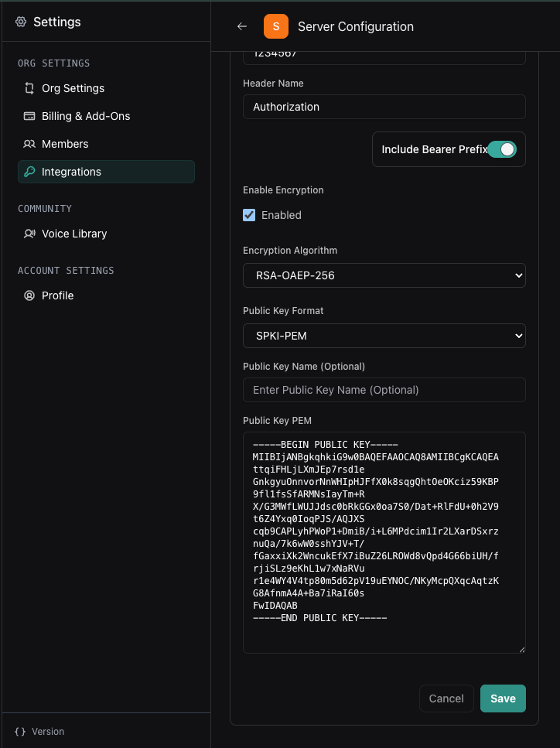Screen dimensions: 560x748
Task: Click the Integrations key icon
Action: (29, 172)
